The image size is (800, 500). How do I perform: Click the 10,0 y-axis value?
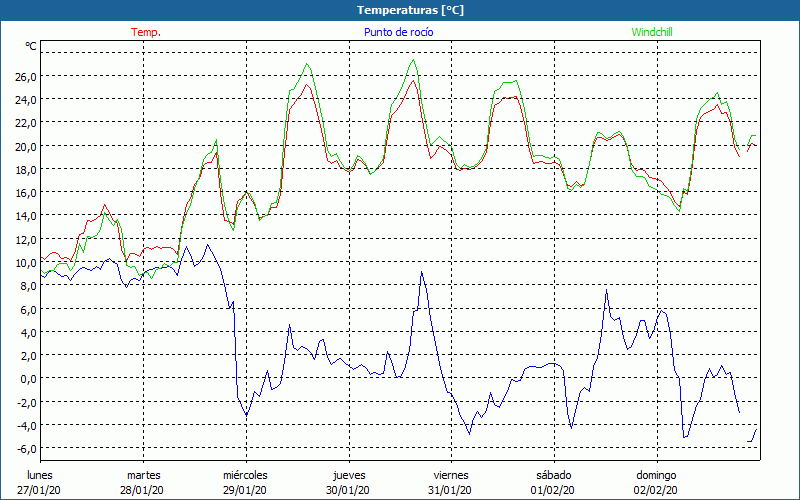tap(25, 263)
